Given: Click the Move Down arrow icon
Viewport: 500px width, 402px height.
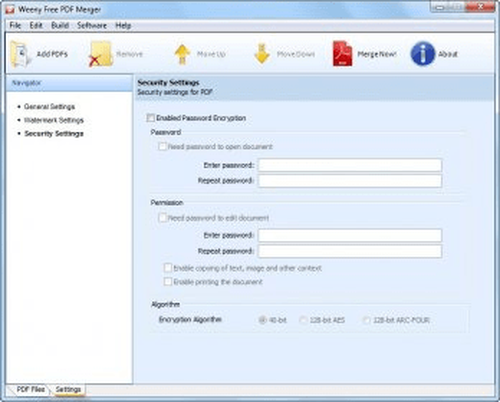Looking at the screenshot, I should click(x=262, y=54).
